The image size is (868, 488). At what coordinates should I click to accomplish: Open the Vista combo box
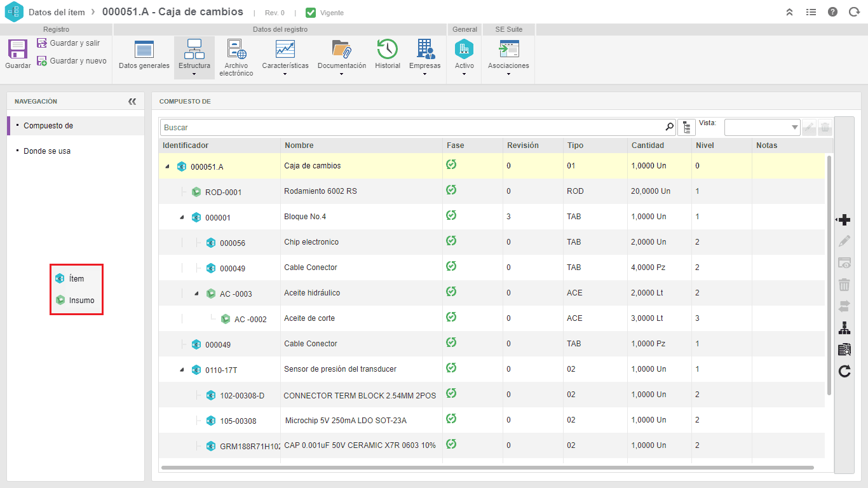[x=763, y=128]
